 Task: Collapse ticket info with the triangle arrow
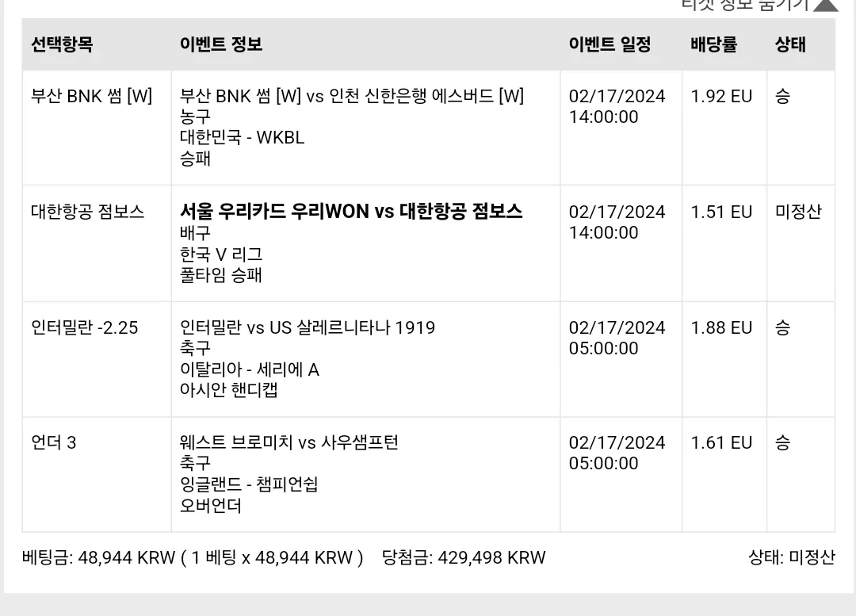pyautogui.click(x=825, y=5)
